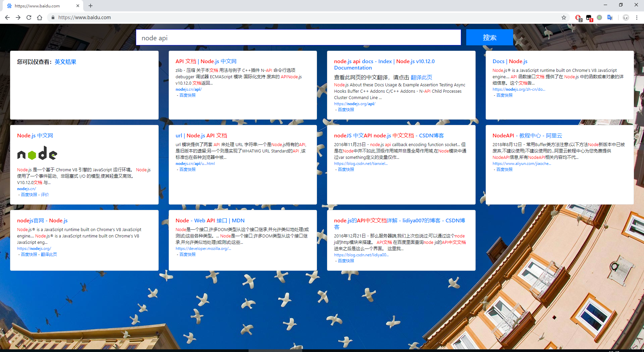Screen dimensions: 644x352
Task: Open the blog.csdn.net/lidiya00... URL link
Action: coord(361,255)
